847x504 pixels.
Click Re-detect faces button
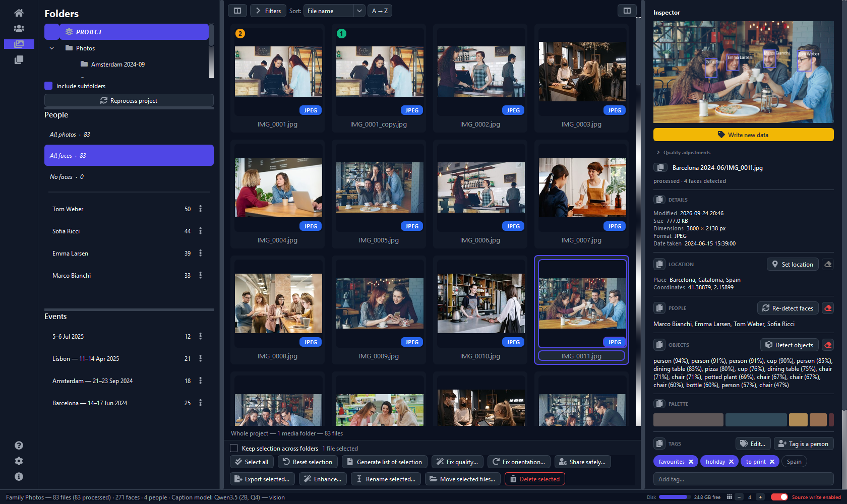click(x=788, y=308)
